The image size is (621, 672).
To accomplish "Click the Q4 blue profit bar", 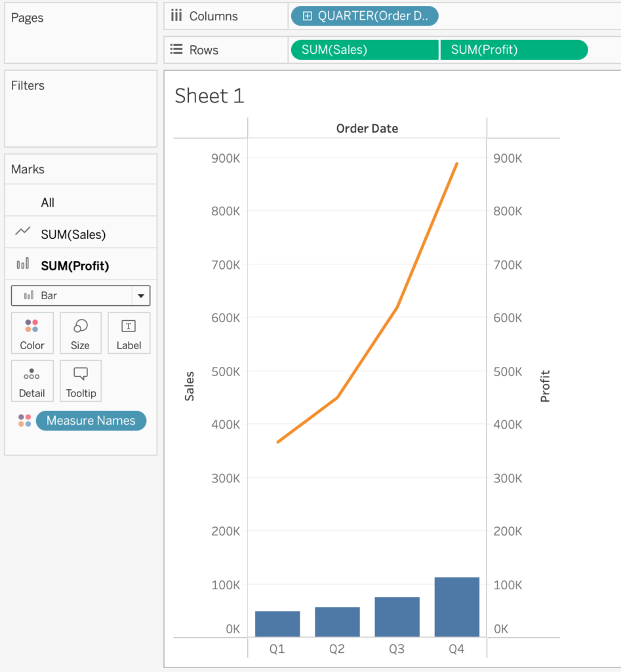I will (x=456, y=607).
